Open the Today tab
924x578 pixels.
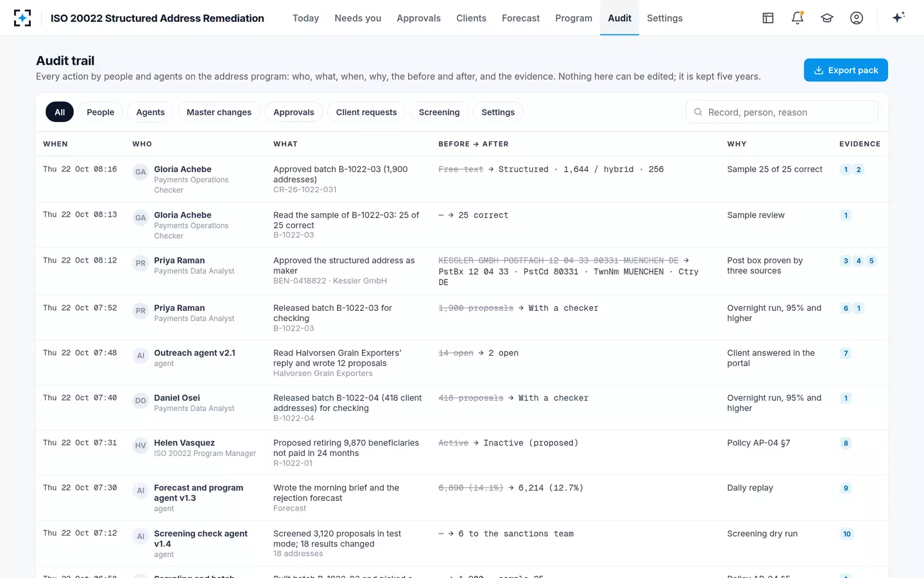[x=305, y=18]
